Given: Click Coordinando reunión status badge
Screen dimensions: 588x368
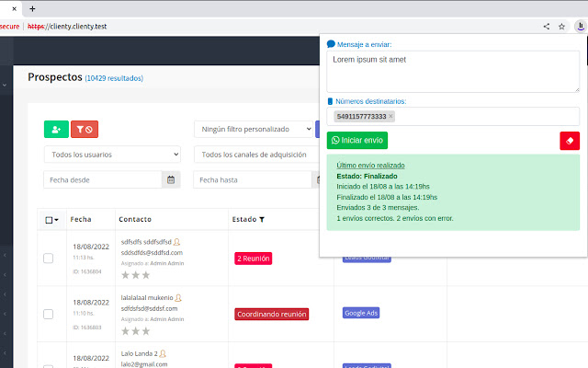Looking at the screenshot, I should tap(272, 314).
